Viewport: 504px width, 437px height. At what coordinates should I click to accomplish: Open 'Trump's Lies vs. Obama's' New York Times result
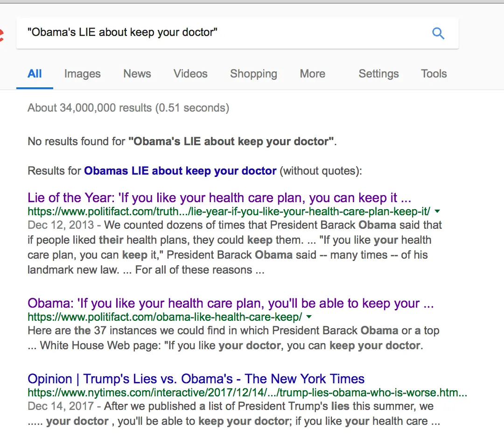coord(196,379)
